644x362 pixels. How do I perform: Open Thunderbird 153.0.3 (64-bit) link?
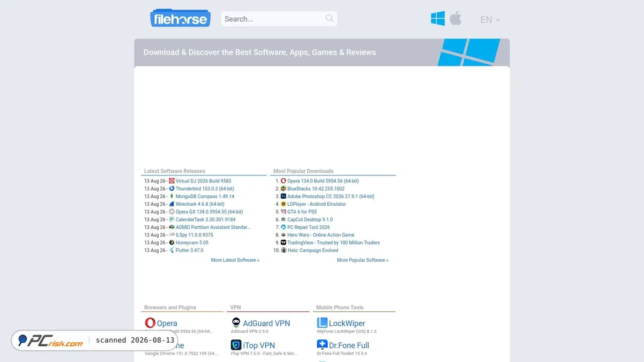(x=205, y=189)
